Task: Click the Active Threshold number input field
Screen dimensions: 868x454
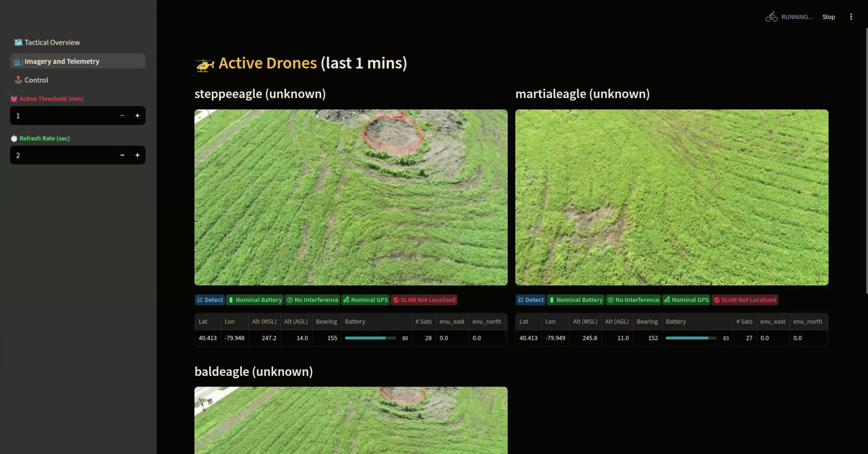Action: point(62,116)
